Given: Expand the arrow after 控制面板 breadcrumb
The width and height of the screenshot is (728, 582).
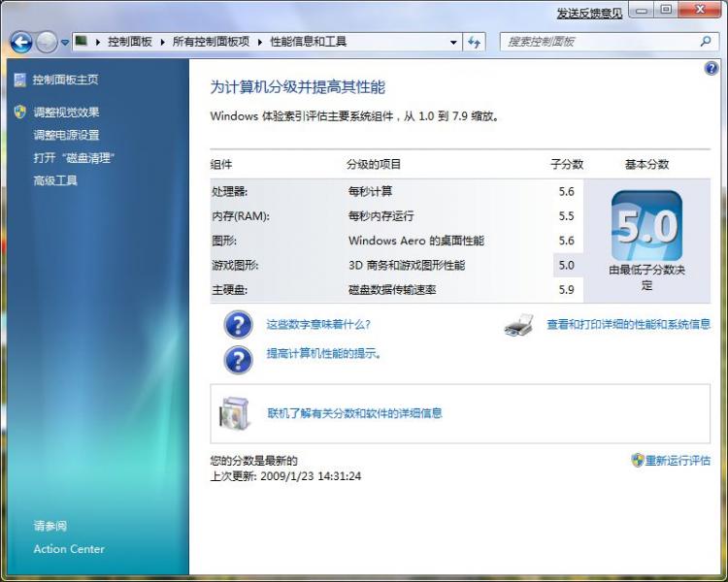Looking at the screenshot, I should tap(162, 43).
